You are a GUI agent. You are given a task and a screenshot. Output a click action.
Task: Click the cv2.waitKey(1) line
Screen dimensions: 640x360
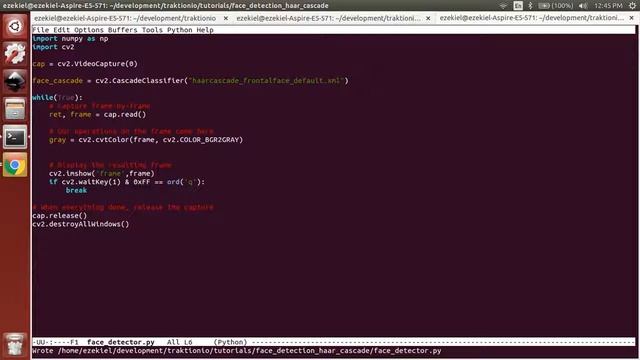[x=127, y=182]
